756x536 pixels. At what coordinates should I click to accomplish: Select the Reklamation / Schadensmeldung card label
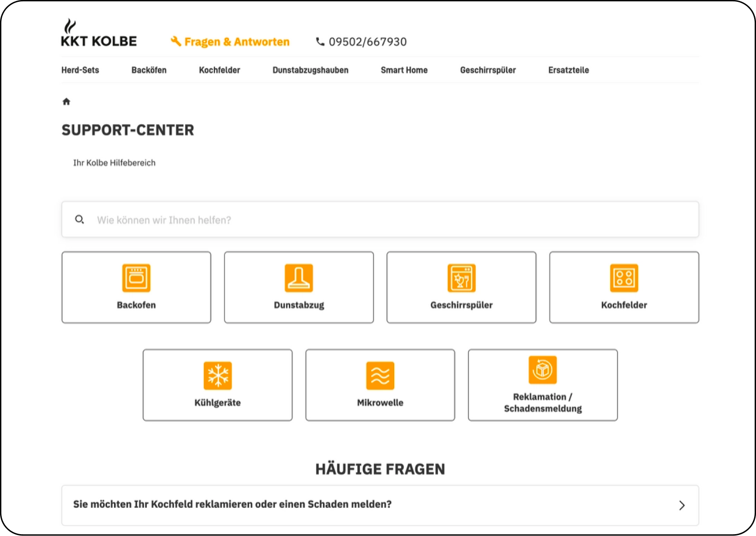tap(543, 403)
